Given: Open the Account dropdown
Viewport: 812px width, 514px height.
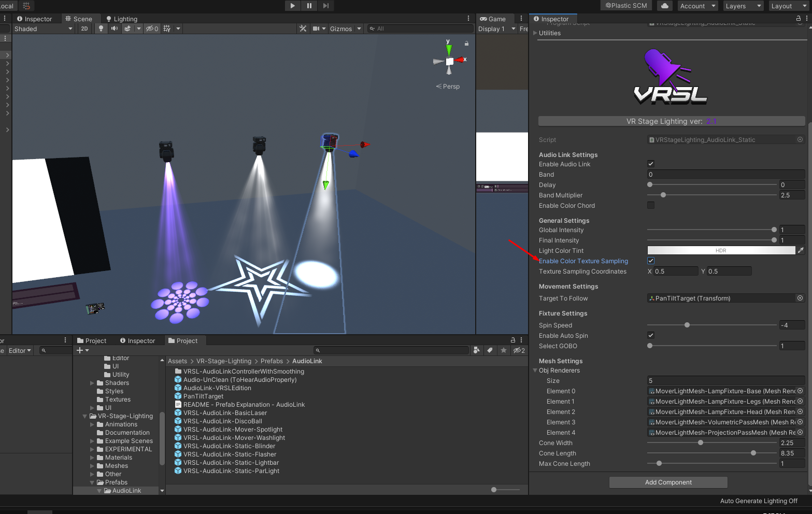Looking at the screenshot, I should click(x=697, y=6).
